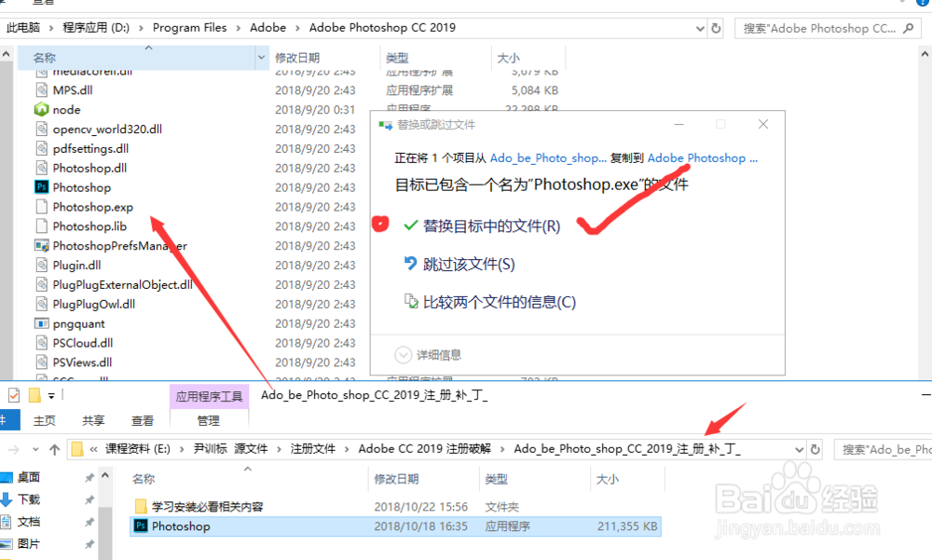Click the refresh icon in bottom address bar
Image resolution: width=932 pixels, height=560 pixels.
point(815,449)
